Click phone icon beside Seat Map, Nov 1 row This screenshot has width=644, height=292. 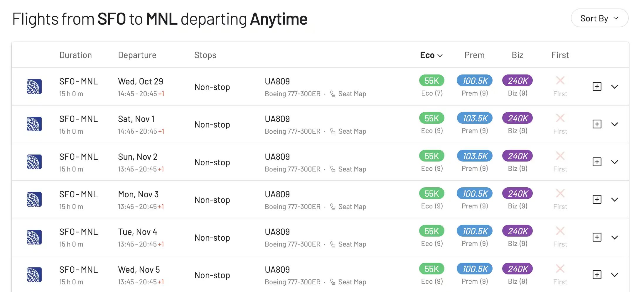click(x=333, y=131)
